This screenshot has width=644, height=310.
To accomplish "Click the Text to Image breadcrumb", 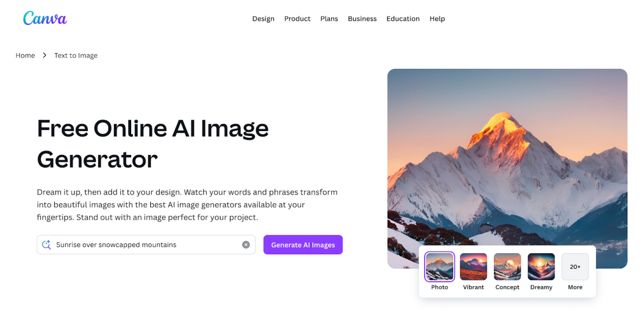I will [76, 55].
